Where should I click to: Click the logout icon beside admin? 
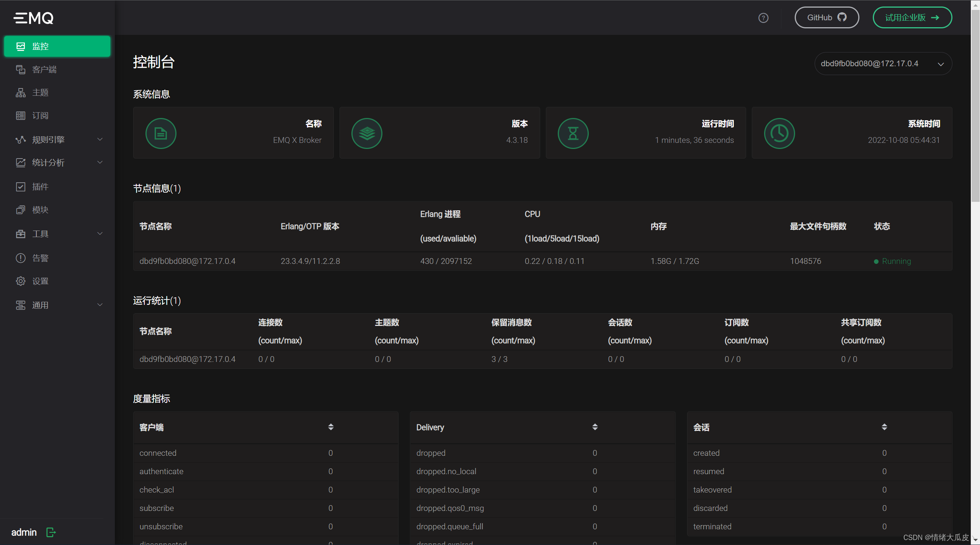coord(51,532)
